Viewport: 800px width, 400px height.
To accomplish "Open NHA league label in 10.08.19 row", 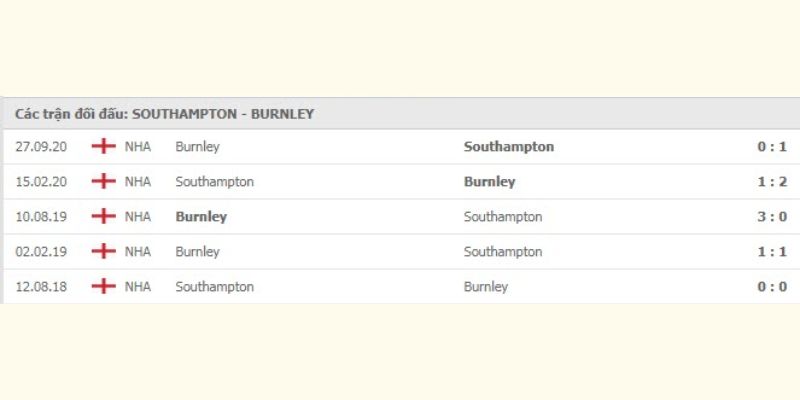I will click(138, 217).
